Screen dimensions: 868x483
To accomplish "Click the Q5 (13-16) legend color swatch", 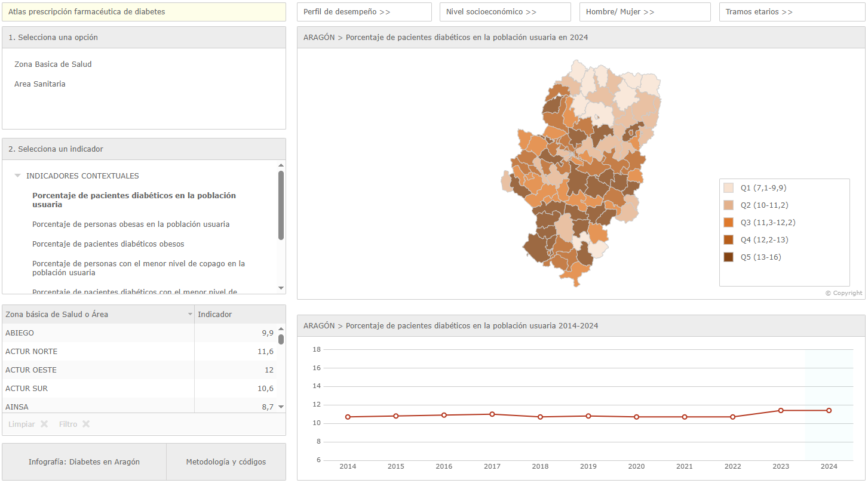I will click(728, 257).
